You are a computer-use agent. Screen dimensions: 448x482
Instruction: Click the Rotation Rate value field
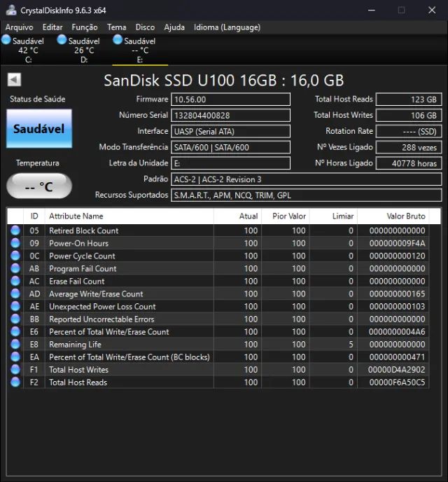pos(409,131)
